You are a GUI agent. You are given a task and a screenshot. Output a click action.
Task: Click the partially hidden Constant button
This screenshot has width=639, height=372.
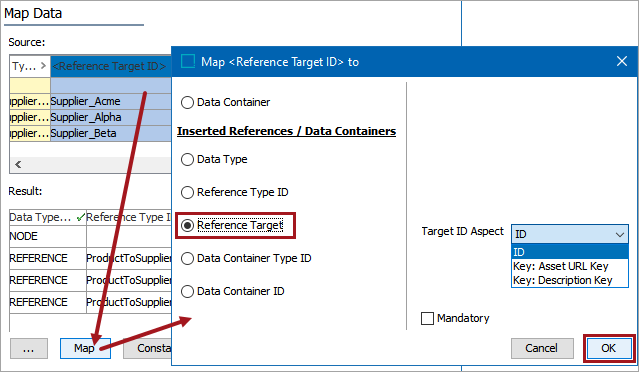[148, 348]
